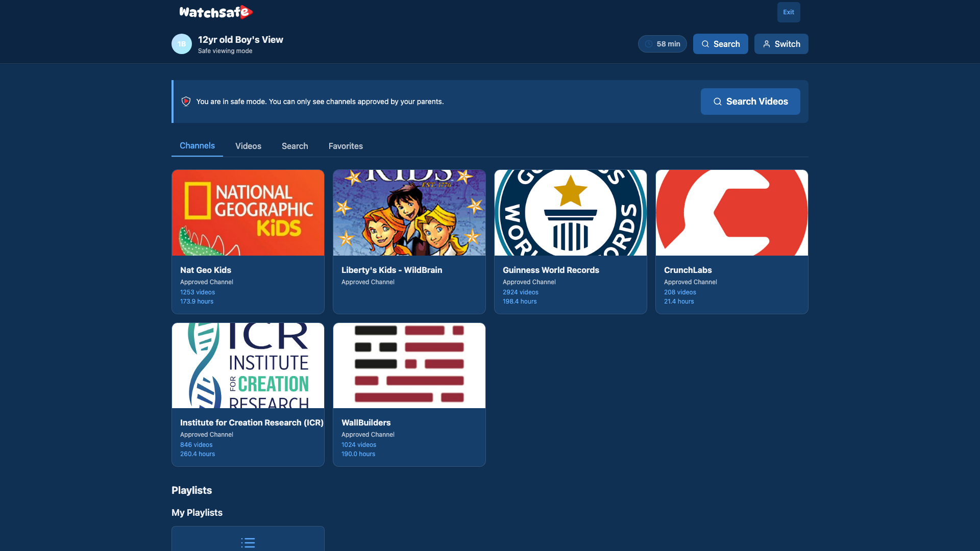The width and height of the screenshot is (980, 551).
Task: Select the Channels tab
Action: (197, 146)
